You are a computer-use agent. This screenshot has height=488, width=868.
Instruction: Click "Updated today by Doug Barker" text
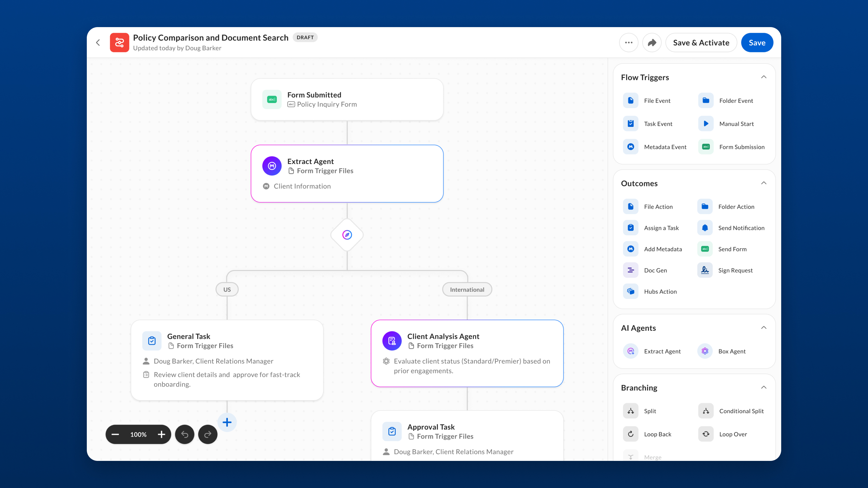click(x=177, y=48)
